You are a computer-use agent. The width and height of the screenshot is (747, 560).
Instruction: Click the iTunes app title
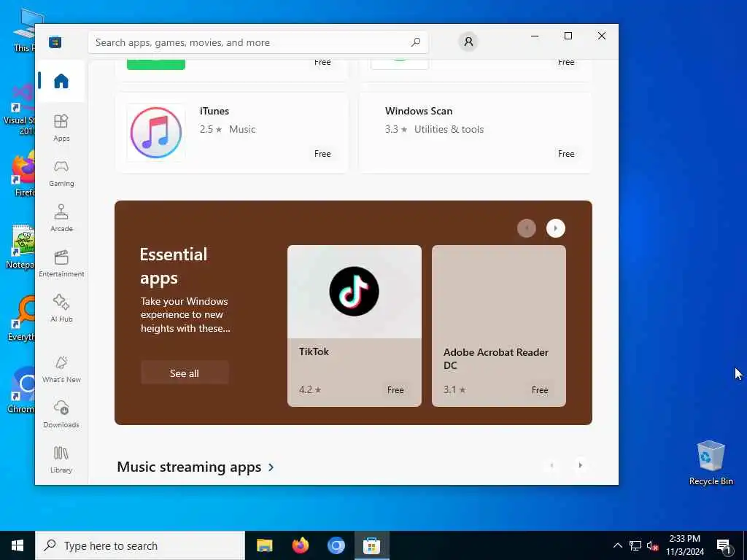click(x=214, y=111)
